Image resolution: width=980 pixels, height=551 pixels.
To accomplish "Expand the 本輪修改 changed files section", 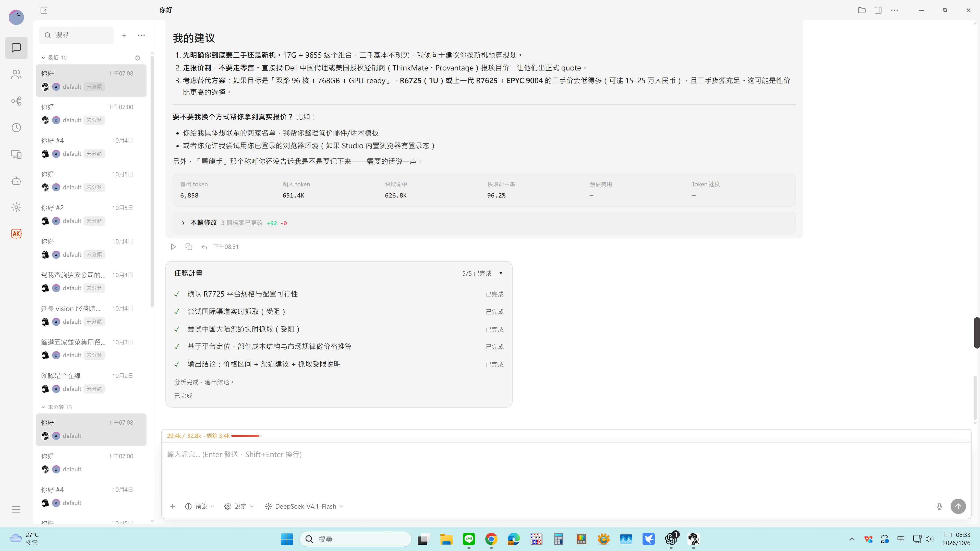I will click(484, 223).
